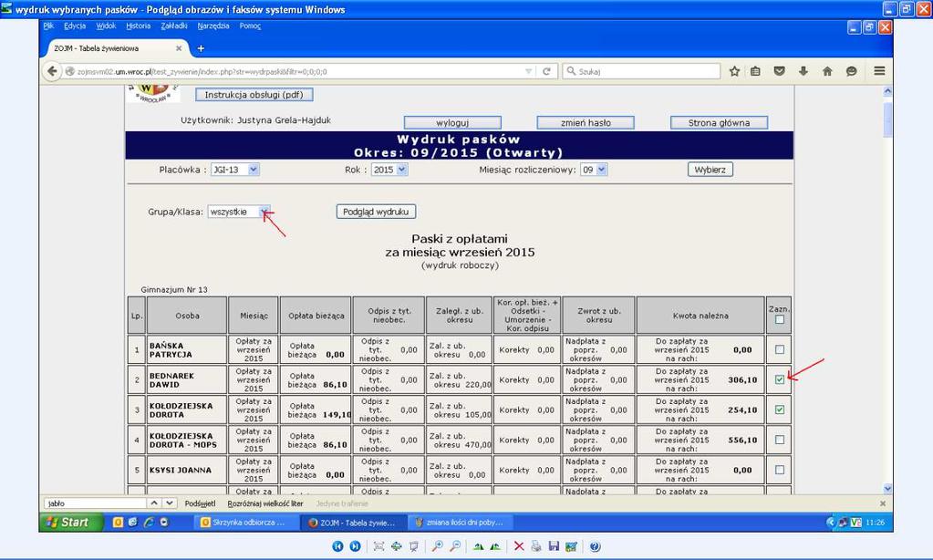This screenshot has width=933, height=560.
Task: Switch to zmiana ilości dni taskbar item
Action: click(x=460, y=523)
